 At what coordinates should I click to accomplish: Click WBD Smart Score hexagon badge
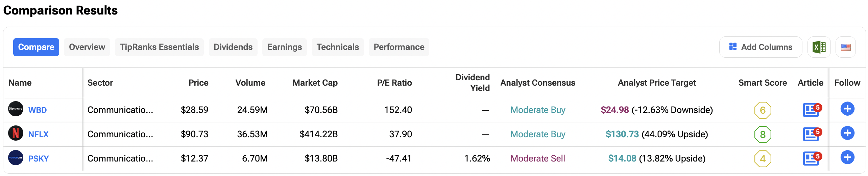click(x=763, y=110)
